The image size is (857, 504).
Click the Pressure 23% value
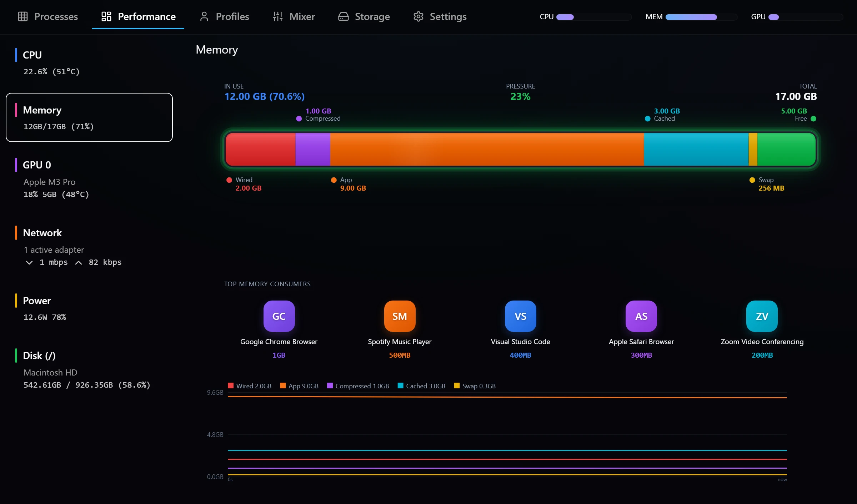[x=520, y=96]
